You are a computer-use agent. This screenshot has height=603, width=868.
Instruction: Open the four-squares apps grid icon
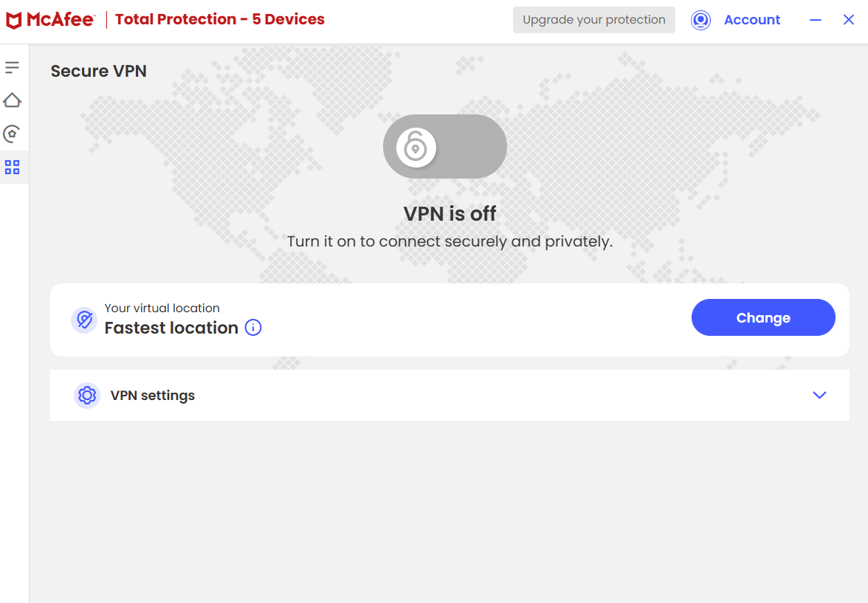12,167
